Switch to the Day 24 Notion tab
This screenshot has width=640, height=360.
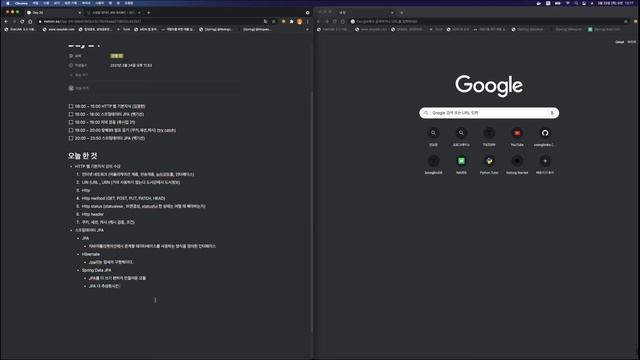tap(53, 13)
